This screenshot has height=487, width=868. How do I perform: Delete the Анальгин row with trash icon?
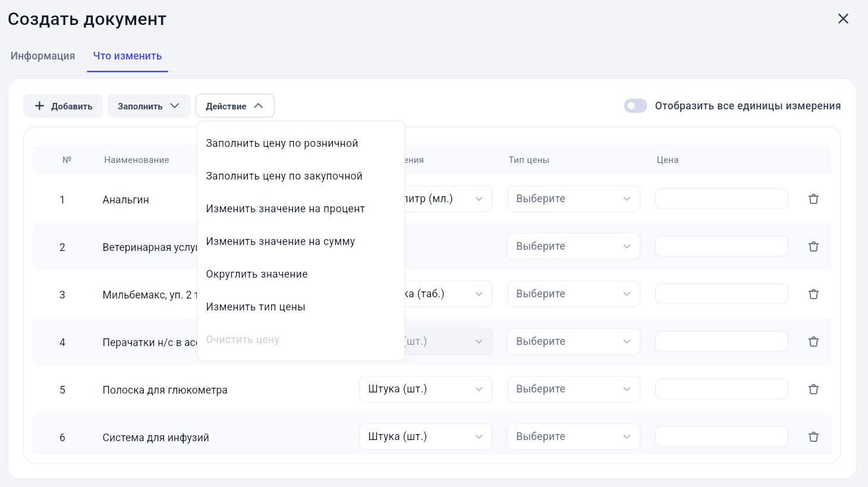(813, 199)
